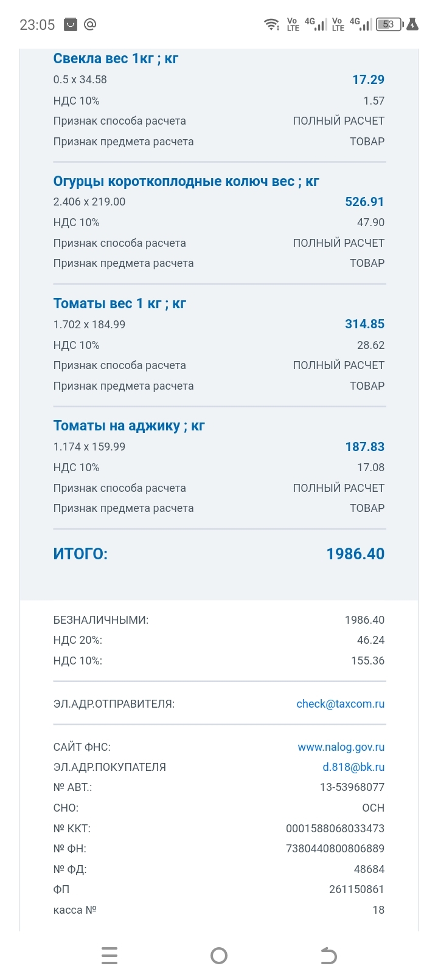Open the check@taxcom.ru sender email link
This screenshot has height=980, width=438.
tap(340, 704)
